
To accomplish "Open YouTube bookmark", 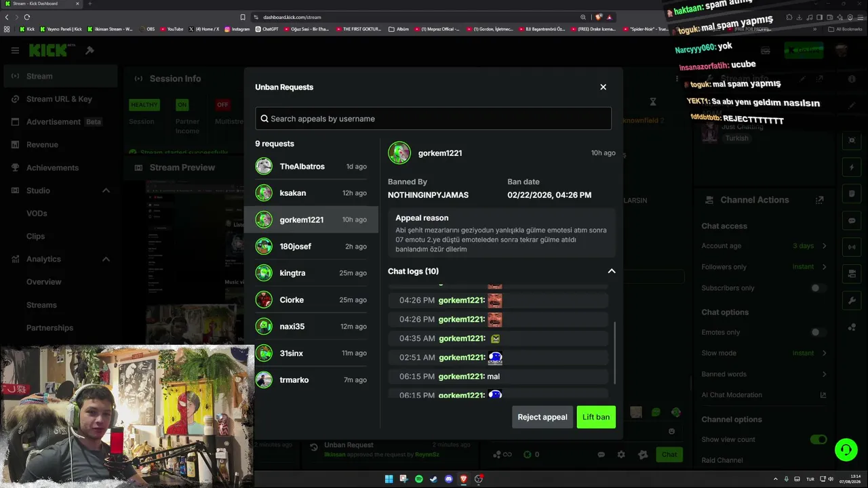I will pyautogui.click(x=172, y=29).
